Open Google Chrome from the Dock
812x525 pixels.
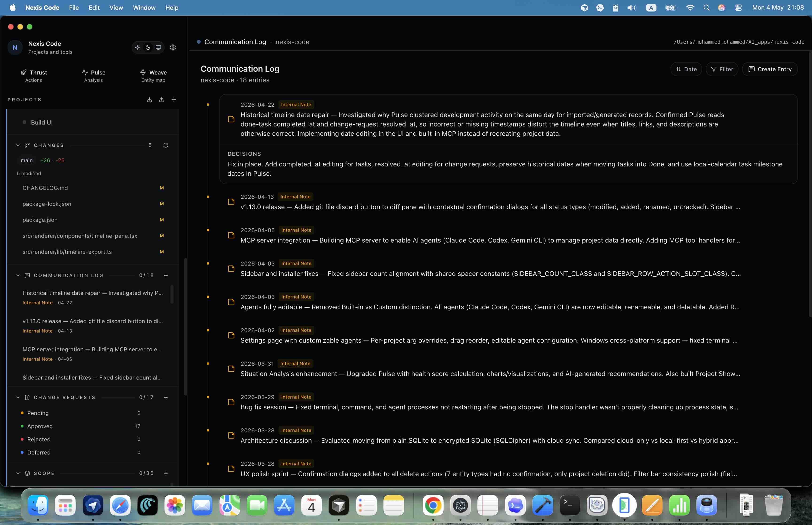point(433,505)
